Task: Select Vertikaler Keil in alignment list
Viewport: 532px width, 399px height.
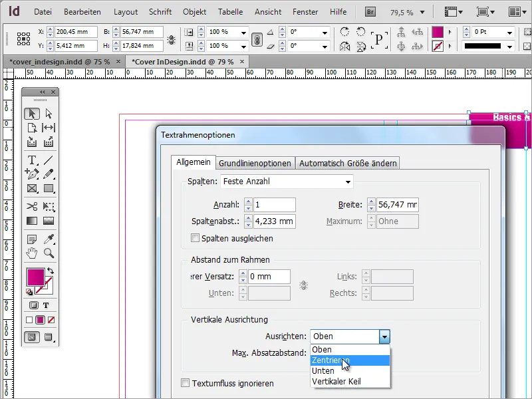Action: click(350, 381)
